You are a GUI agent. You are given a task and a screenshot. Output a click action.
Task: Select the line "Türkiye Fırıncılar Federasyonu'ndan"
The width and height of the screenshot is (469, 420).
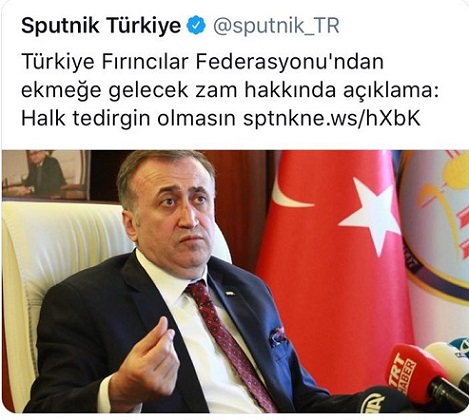pos(202,62)
